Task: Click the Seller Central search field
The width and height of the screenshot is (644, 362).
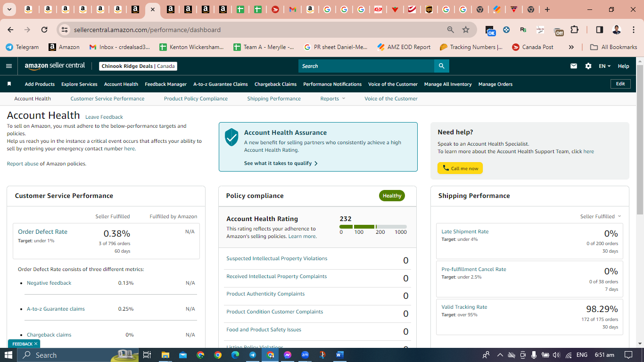Action: pyautogui.click(x=366, y=66)
